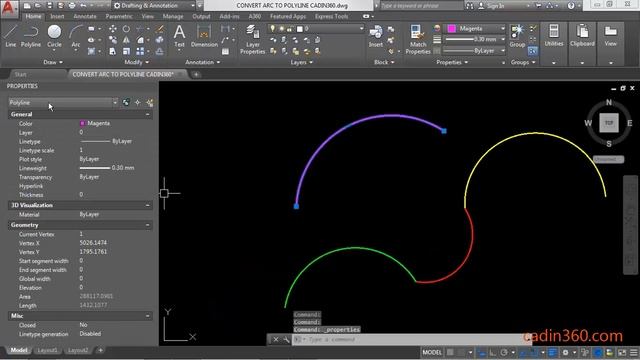Click the Group tool
The width and height of the screenshot is (640, 360).
pyautogui.click(x=517, y=36)
